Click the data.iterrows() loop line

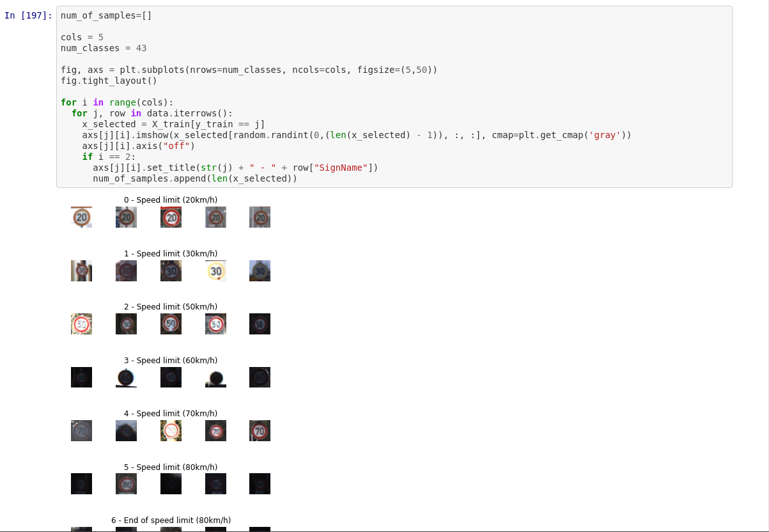pos(152,113)
